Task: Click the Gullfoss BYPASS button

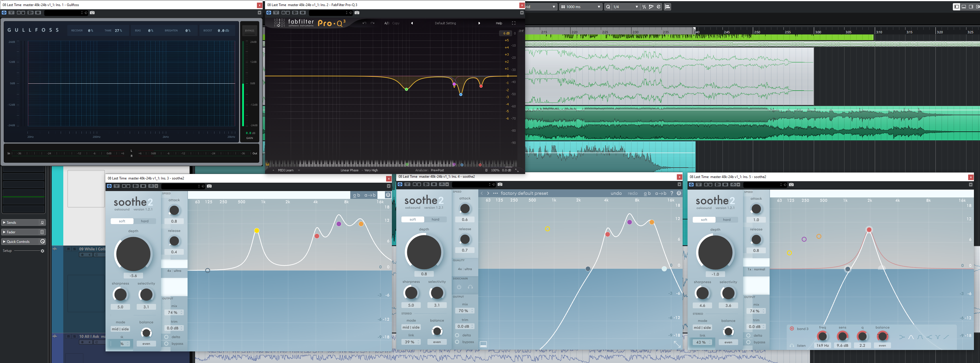Action: click(x=250, y=30)
